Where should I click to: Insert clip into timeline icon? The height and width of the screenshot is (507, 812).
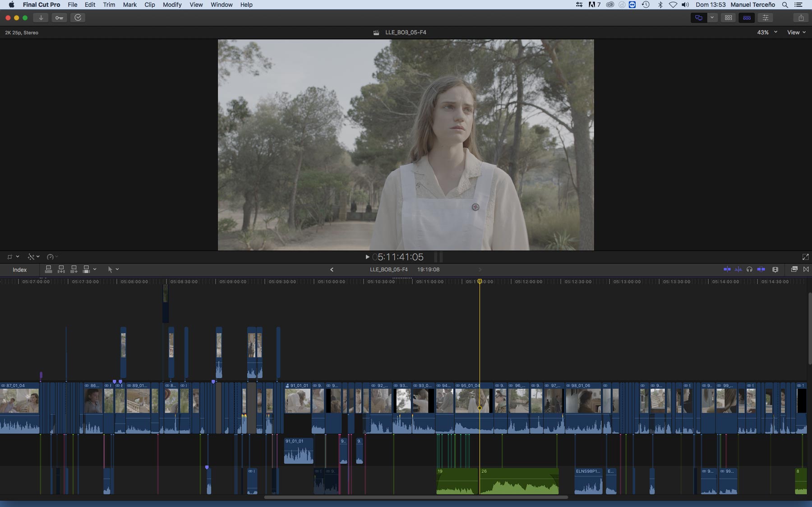coord(61,269)
